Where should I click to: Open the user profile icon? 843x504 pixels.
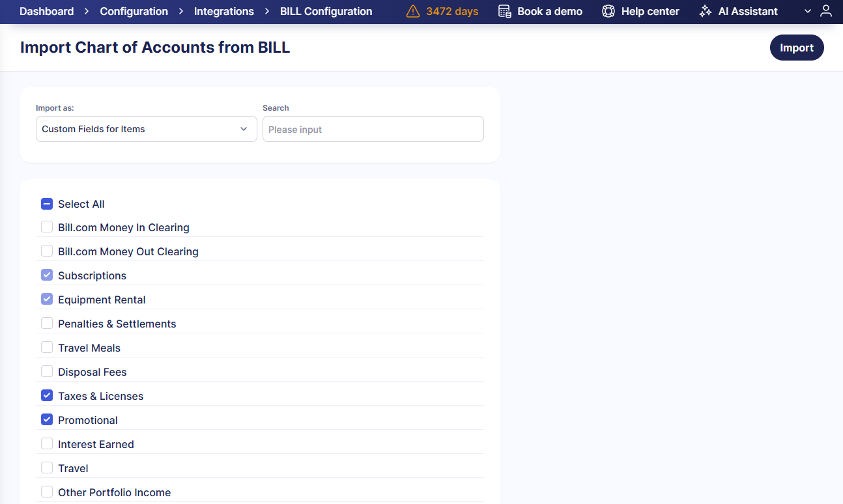click(826, 11)
